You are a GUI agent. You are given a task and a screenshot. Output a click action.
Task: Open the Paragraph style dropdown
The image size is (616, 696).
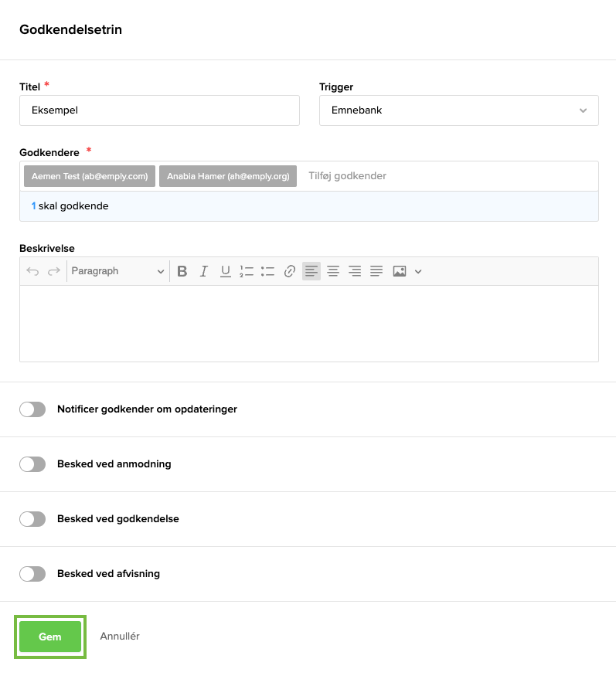tap(117, 271)
